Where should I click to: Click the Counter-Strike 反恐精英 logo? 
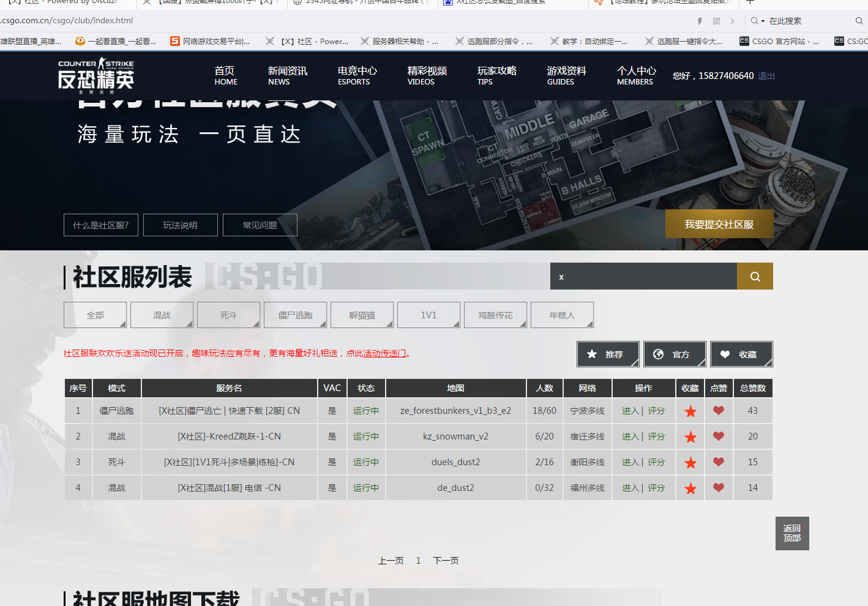pyautogui.click(x=96, y=76)
